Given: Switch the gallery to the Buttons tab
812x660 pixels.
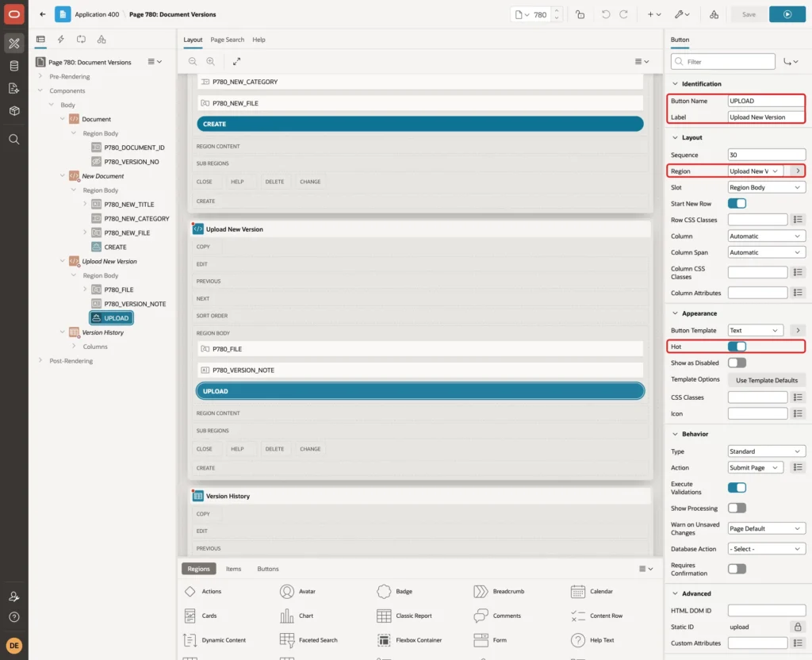Looking at the screenshot, I should coord(268,569).
